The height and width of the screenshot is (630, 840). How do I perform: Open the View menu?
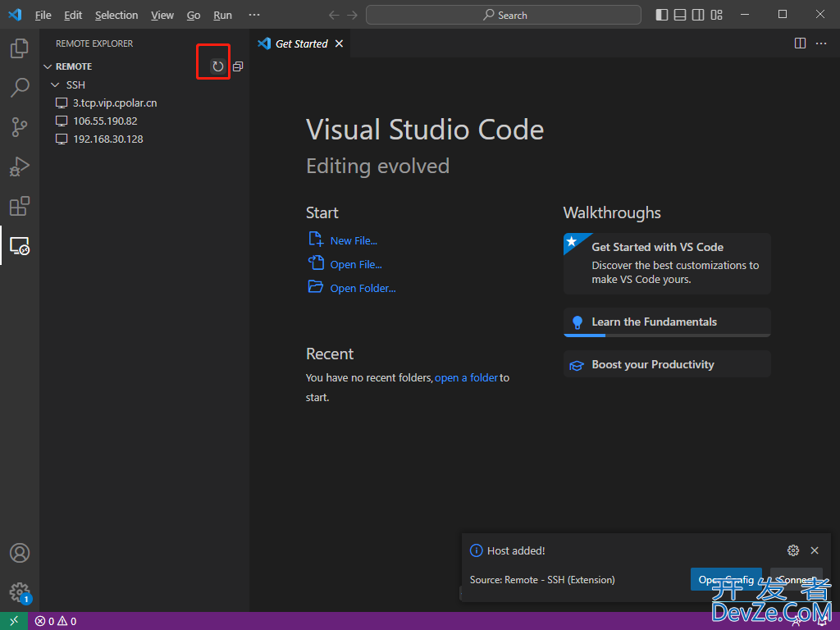pos(162,15)
